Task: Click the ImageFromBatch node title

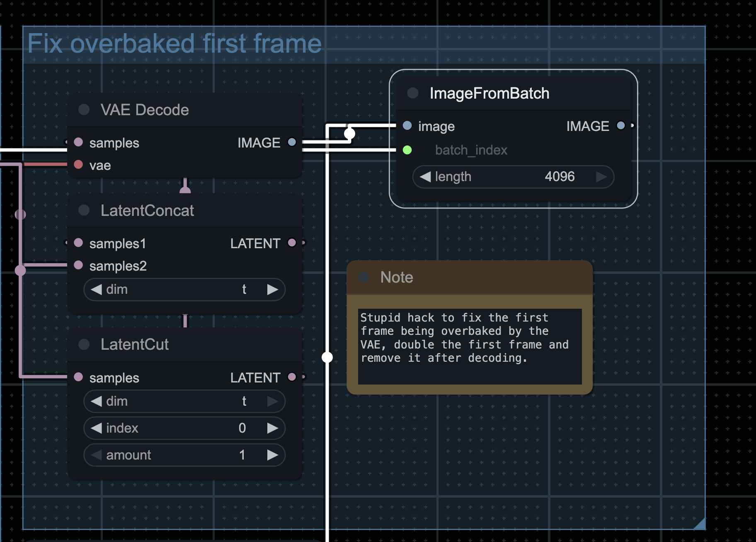Action: tap(489, 93)
